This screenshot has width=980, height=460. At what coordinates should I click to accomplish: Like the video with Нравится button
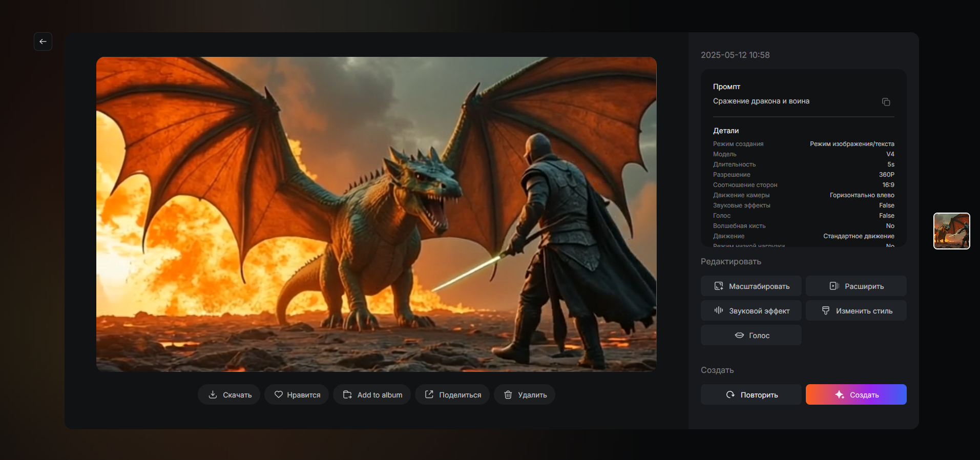297,394
